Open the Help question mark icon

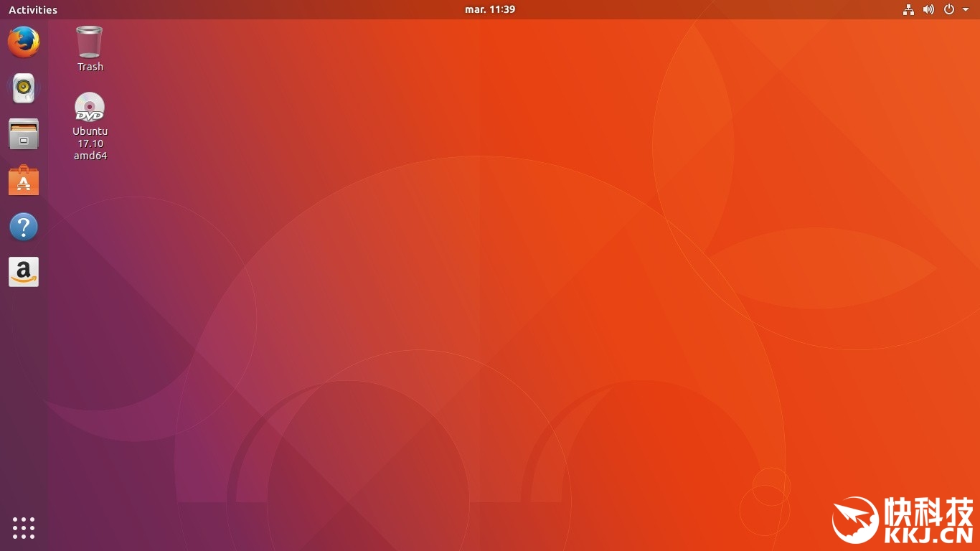(24, 227)
